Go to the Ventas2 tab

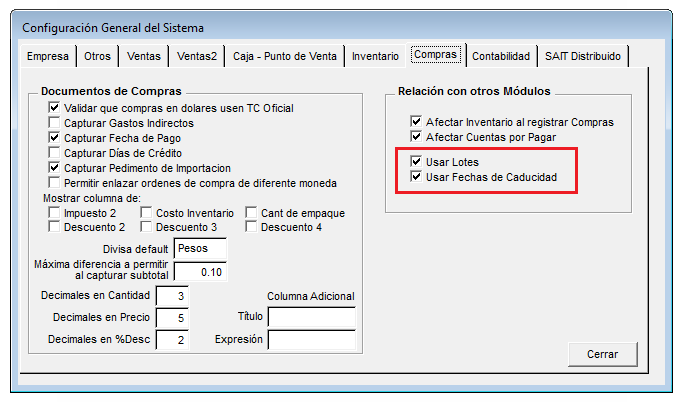click(x=197, y=56)
